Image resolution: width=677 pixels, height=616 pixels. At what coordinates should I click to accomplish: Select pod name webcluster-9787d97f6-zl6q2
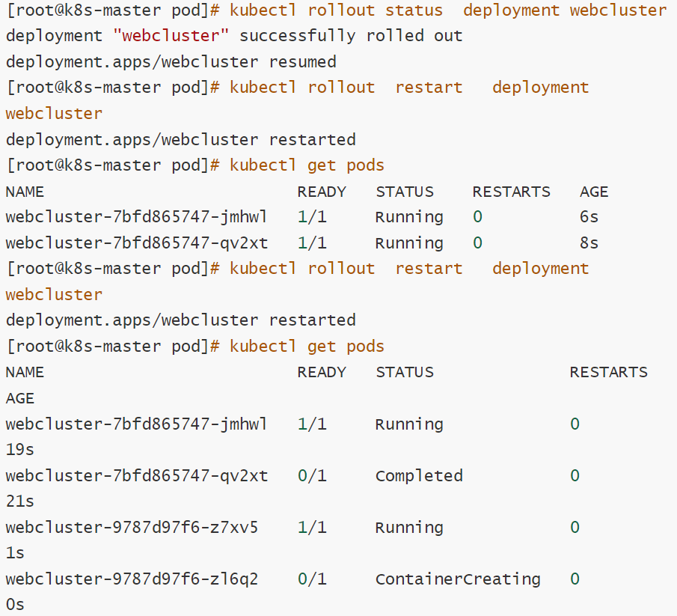coord(132,579)
